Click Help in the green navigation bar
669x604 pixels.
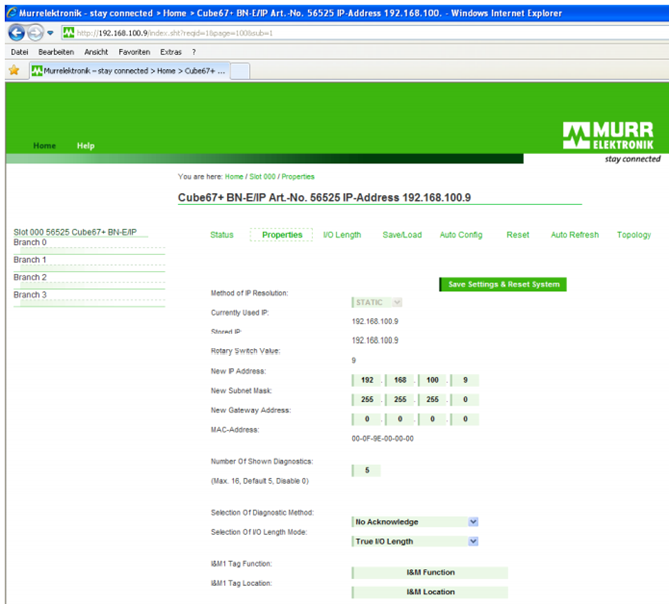(85, 145)
